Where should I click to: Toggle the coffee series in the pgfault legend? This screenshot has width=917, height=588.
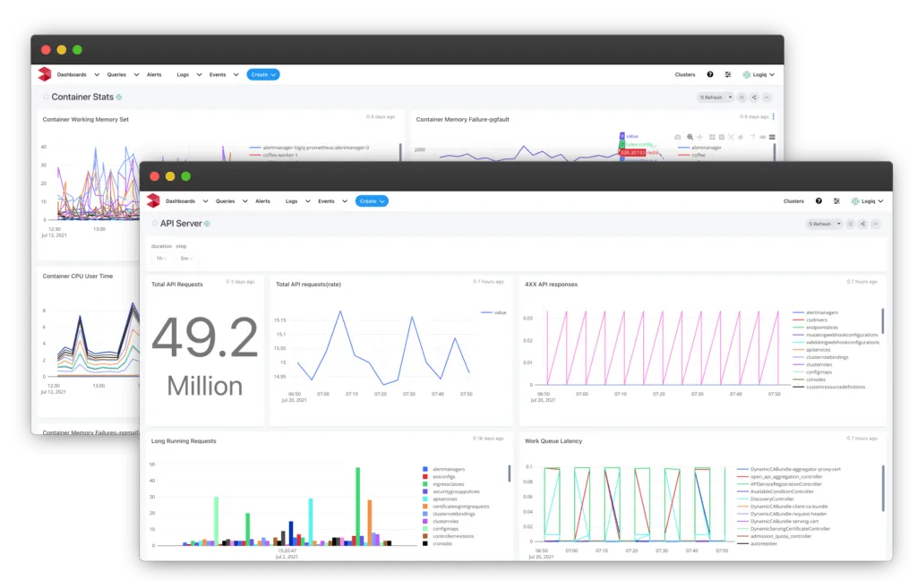click(698, 155)
